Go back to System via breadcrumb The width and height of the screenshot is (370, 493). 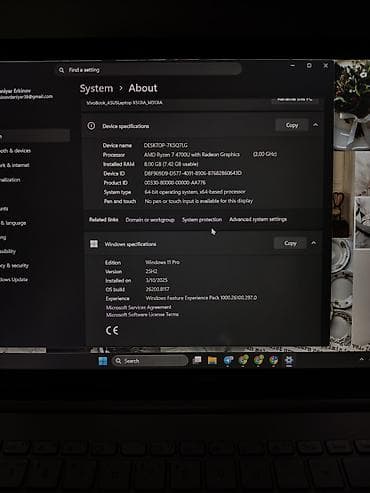96,88
